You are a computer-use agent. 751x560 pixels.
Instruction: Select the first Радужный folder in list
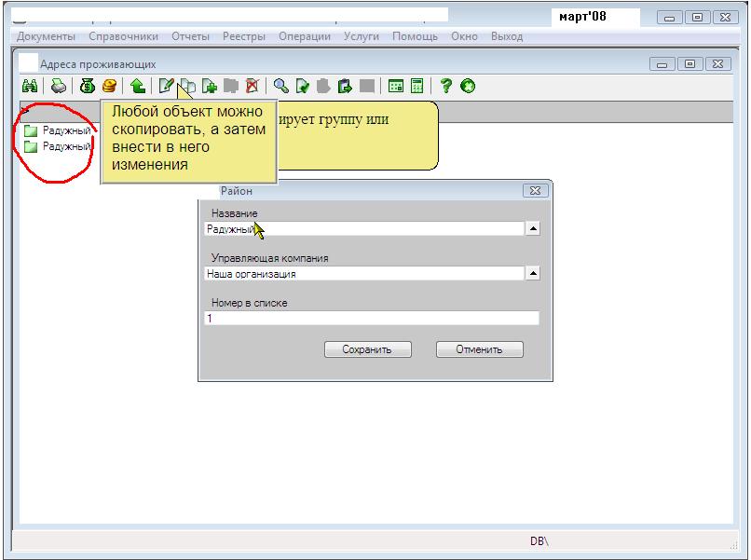58,130
